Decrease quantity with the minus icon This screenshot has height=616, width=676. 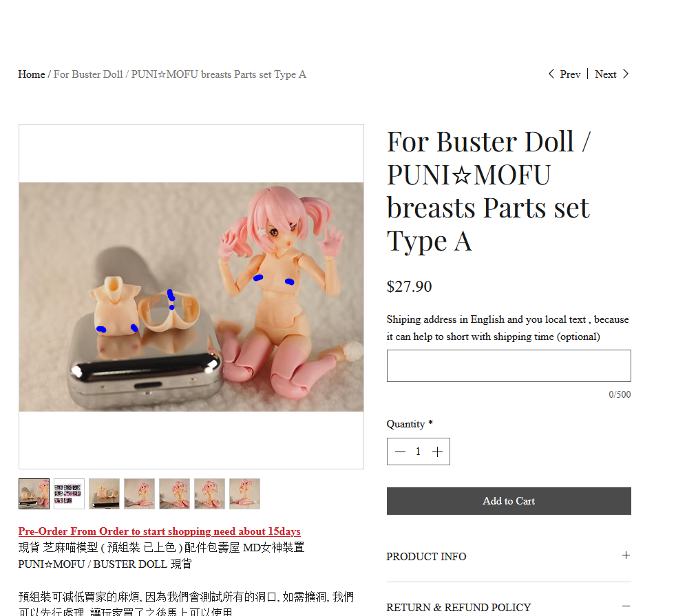click(400, 452)
